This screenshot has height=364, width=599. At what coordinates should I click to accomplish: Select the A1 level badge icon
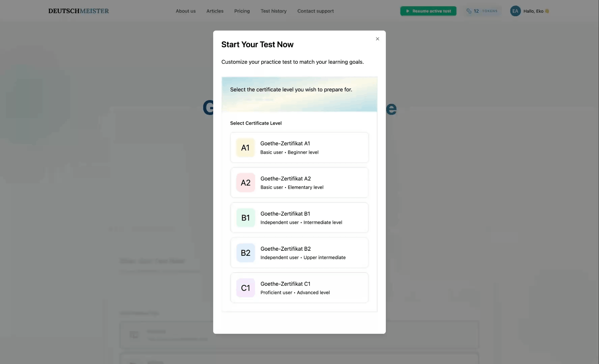coord(246,148)
